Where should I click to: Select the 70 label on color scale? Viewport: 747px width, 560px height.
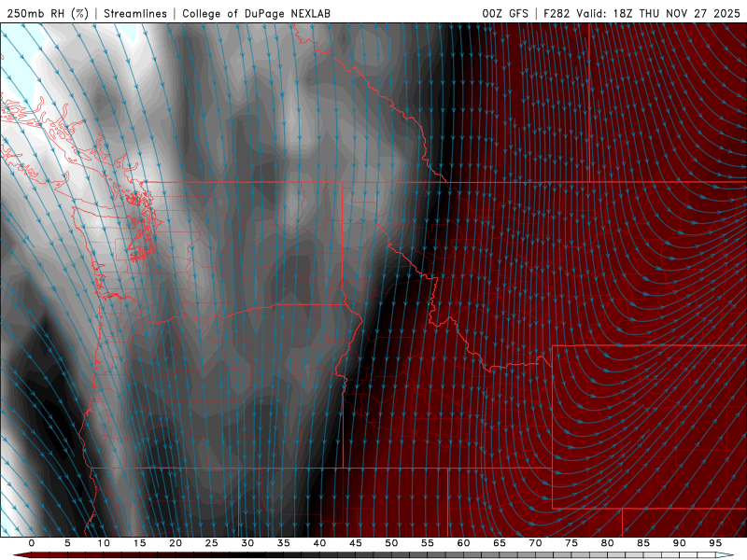tap(535, 543)
